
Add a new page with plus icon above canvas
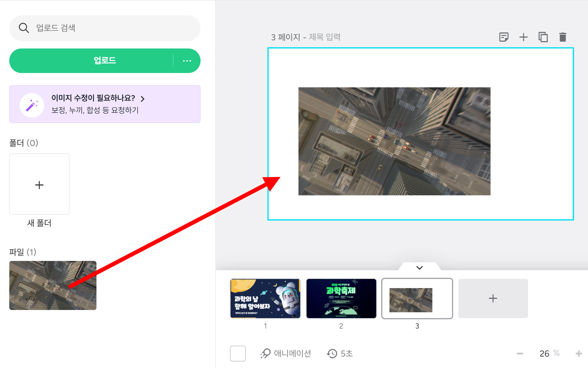click(523, 37)
